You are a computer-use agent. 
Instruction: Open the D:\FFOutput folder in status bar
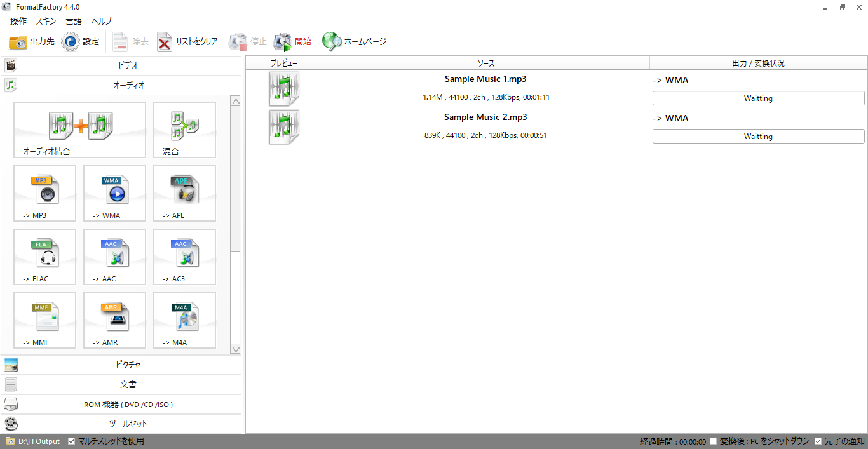[x=33, y=441]
